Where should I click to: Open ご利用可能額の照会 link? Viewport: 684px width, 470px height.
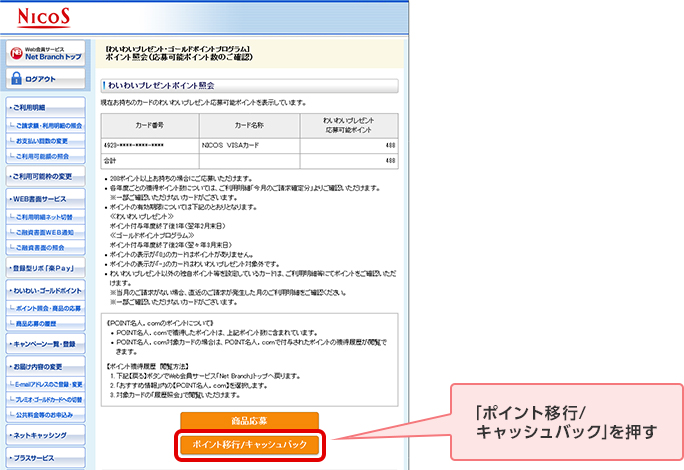pyautogui.click(x=48, y=157)
